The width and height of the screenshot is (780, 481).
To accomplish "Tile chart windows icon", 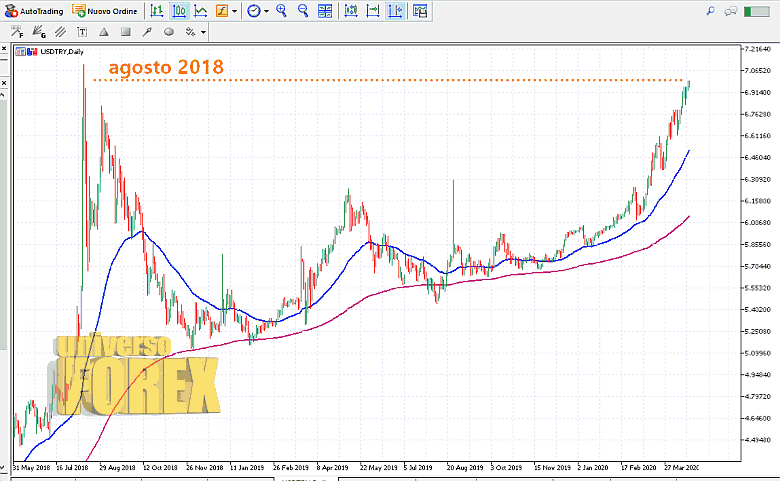I will (324, 11).
